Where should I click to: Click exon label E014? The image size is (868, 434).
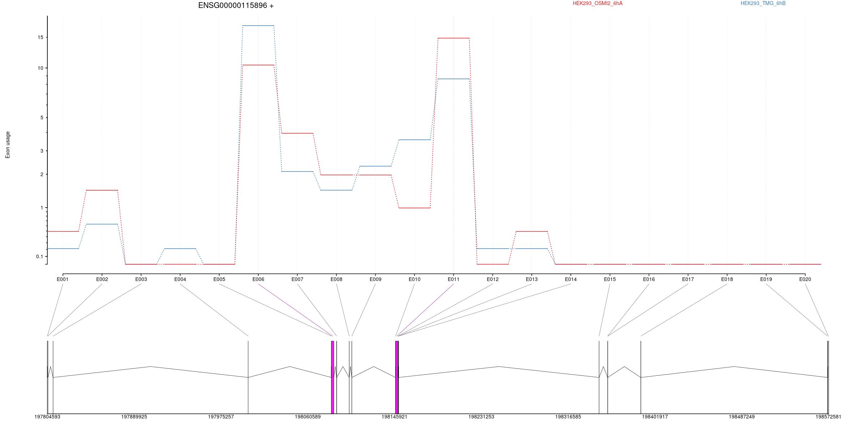[x=571, y=279]
